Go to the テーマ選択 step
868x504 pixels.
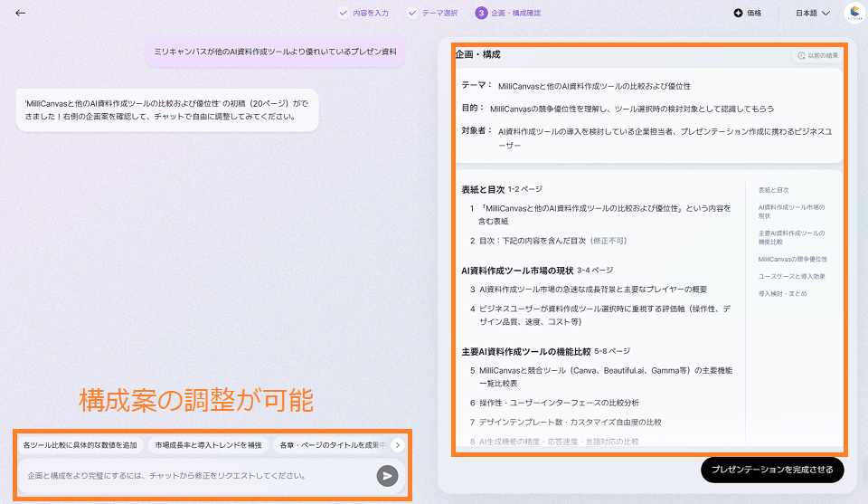click(433, 13)
